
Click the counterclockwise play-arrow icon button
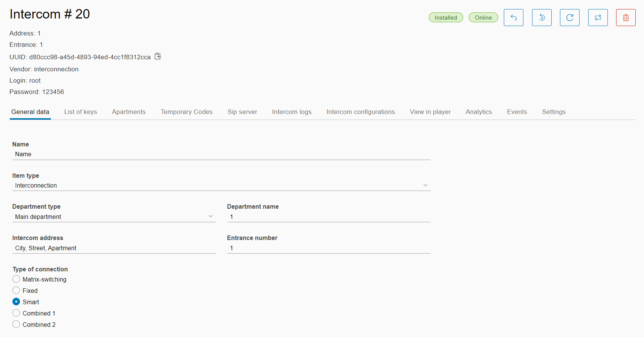(542, 18)
